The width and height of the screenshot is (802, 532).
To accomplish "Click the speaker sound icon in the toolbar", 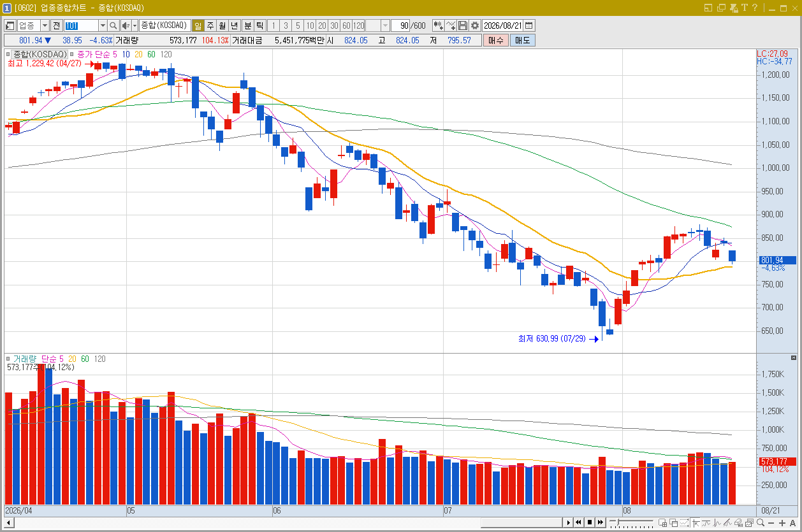I will click(126, 25).
